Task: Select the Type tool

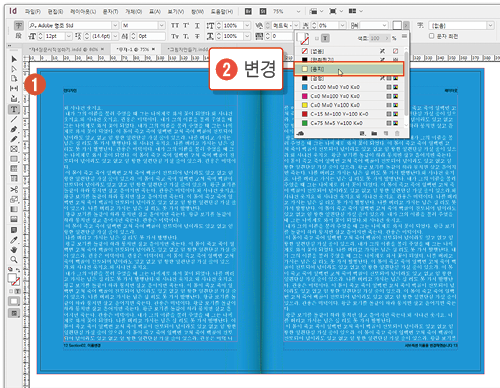Action: click(x=14, y=109)
